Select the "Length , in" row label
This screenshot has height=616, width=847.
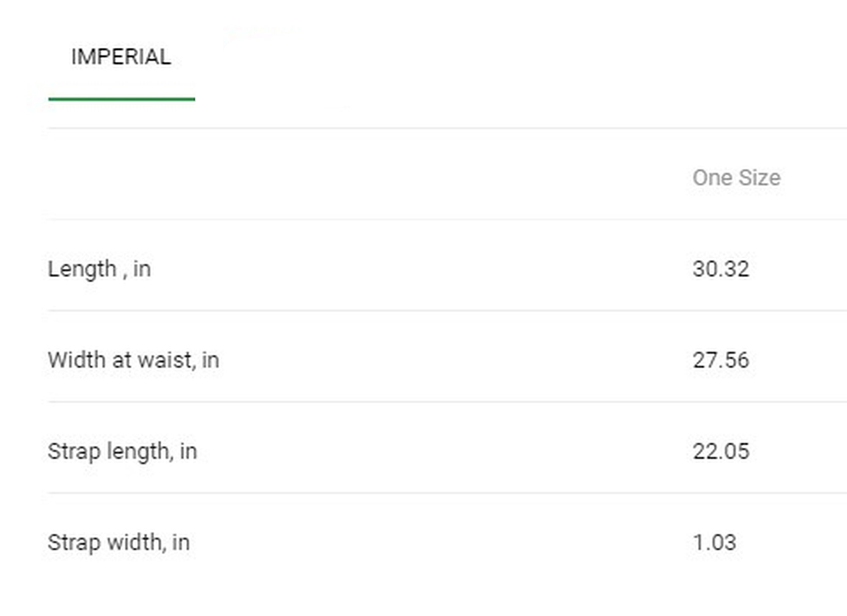click(x=99, y=269)
